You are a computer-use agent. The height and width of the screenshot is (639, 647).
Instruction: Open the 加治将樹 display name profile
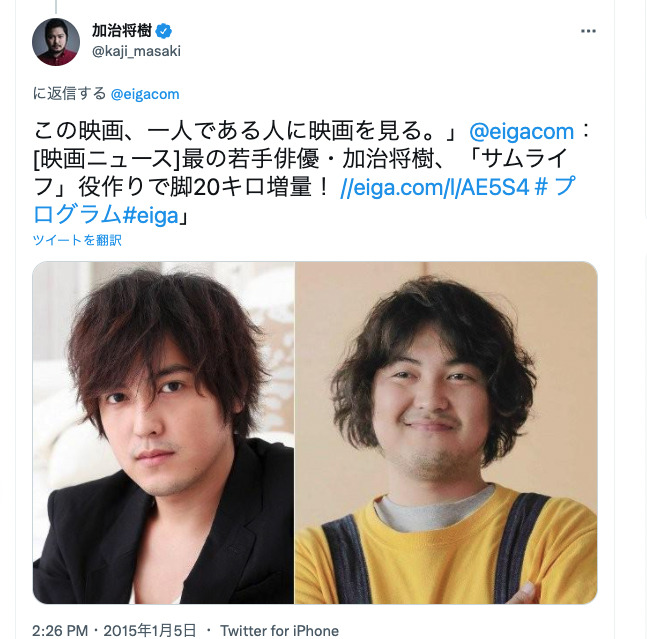tap(122, 31)
